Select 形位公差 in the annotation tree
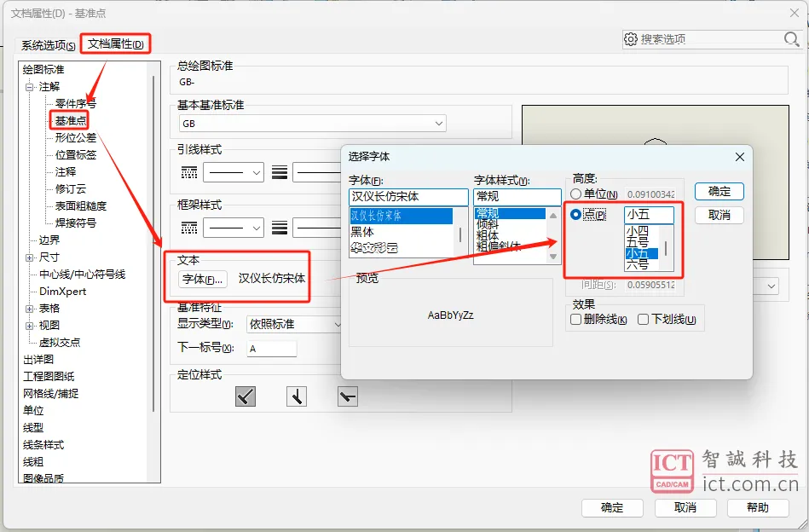Viewport: 809px width, 532px height. [76, 138]
